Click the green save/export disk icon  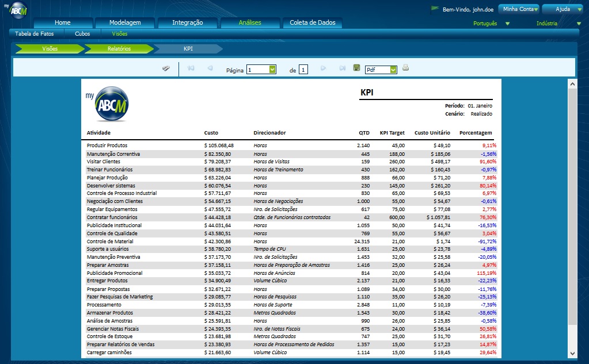[x=357, y=68]
